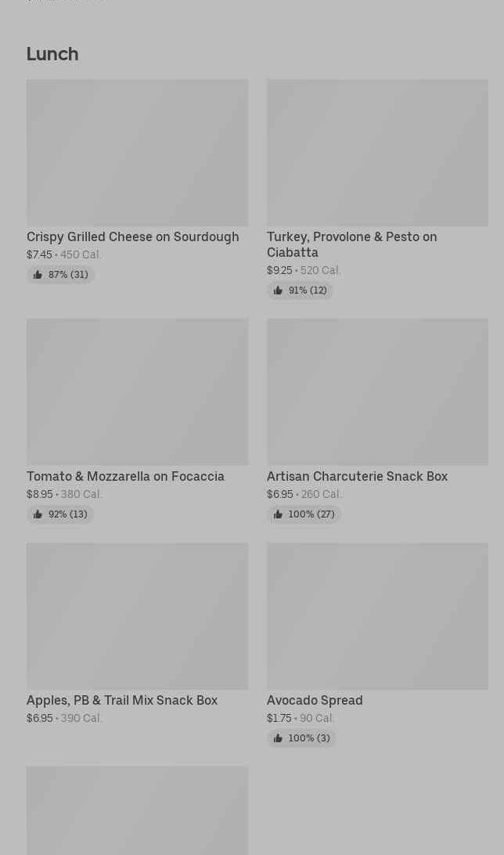This screenshot has width=504, height=855.
Task: Click Turkey, Provolone & Pesto on Ciabatta name
Action: [351, 244]
